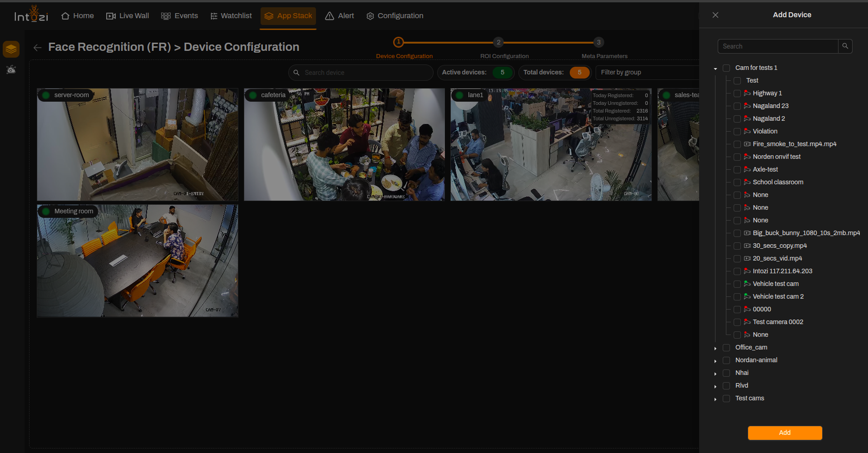Tick the checkbox for School classroom
The width and height of the screenshot is (868, 453).
[x=737, y=182]
